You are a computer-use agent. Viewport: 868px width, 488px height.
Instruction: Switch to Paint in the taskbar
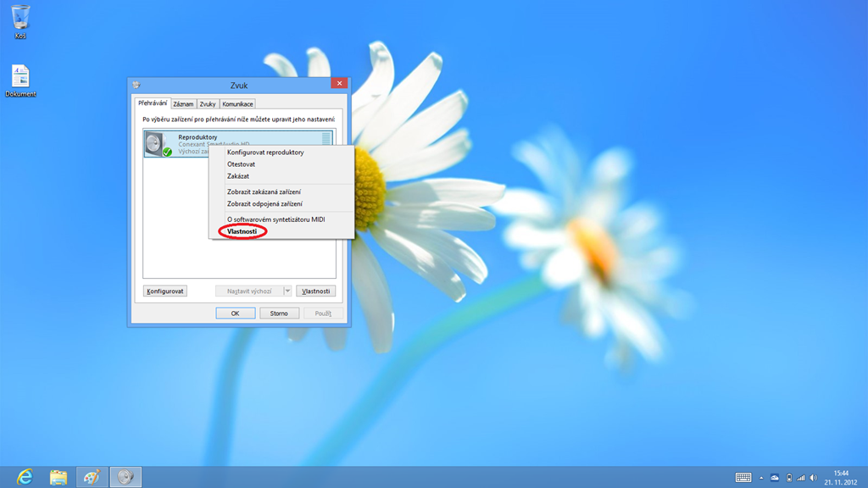coord(92,477)
